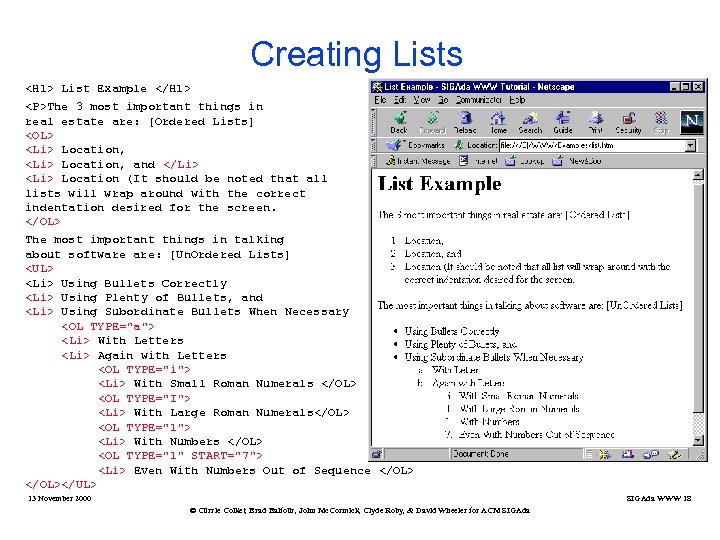
Task: Open the Security info button
Action: 628,122
